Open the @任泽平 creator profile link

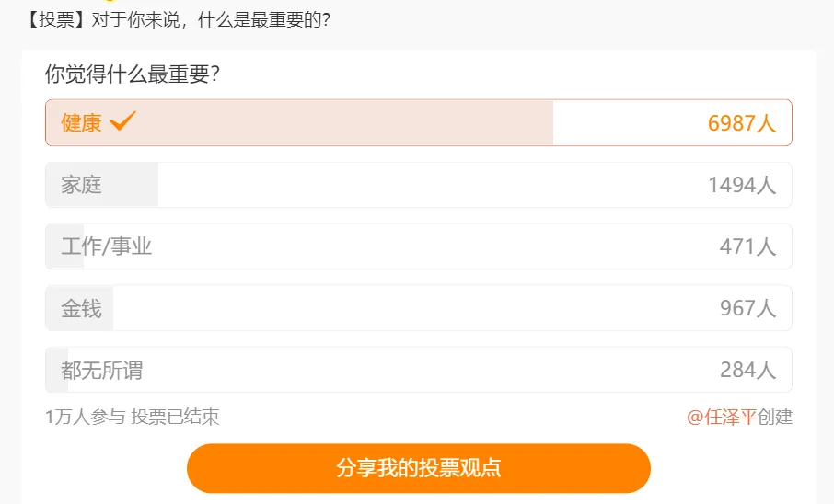722,417
